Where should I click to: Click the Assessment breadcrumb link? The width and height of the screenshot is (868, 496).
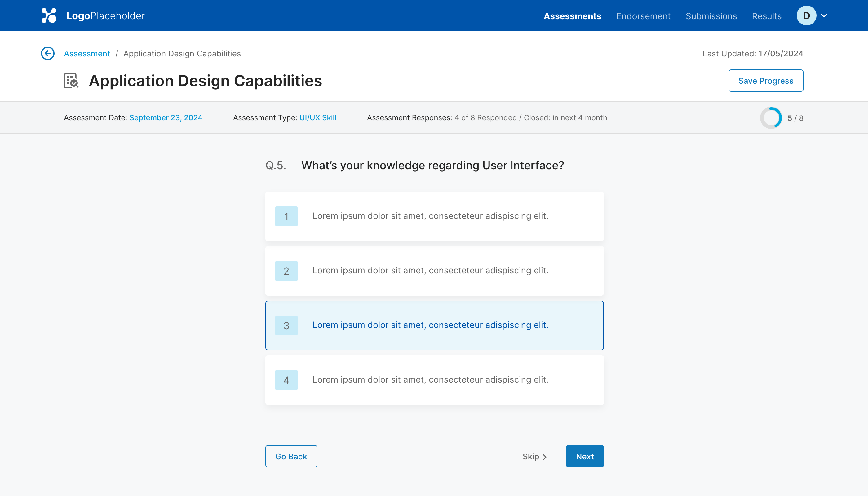pyautogui.click(x=87, y=54)
